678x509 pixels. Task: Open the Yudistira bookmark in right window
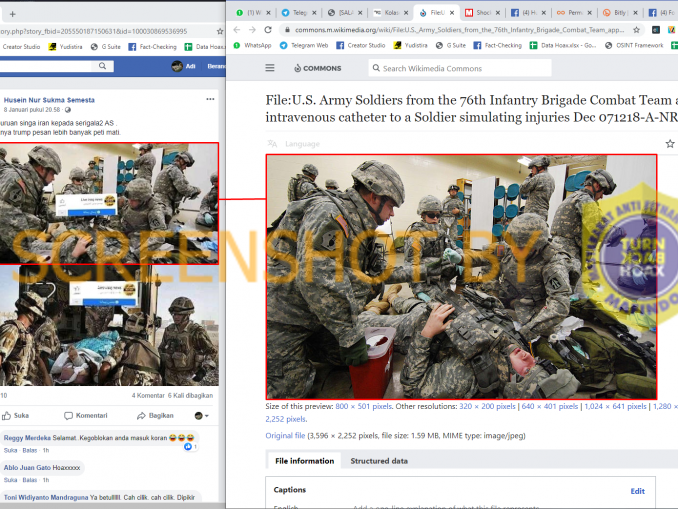tap(410, 45)
